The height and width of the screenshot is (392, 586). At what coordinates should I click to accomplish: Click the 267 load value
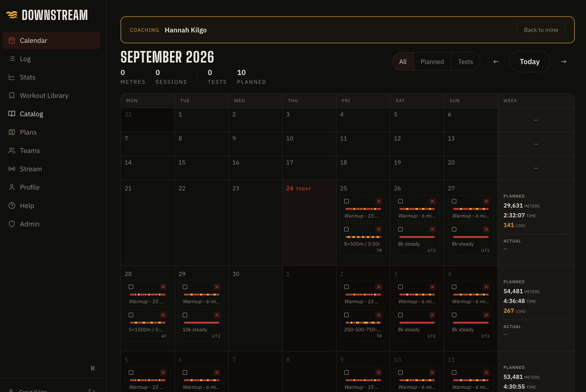coord(508,311)
